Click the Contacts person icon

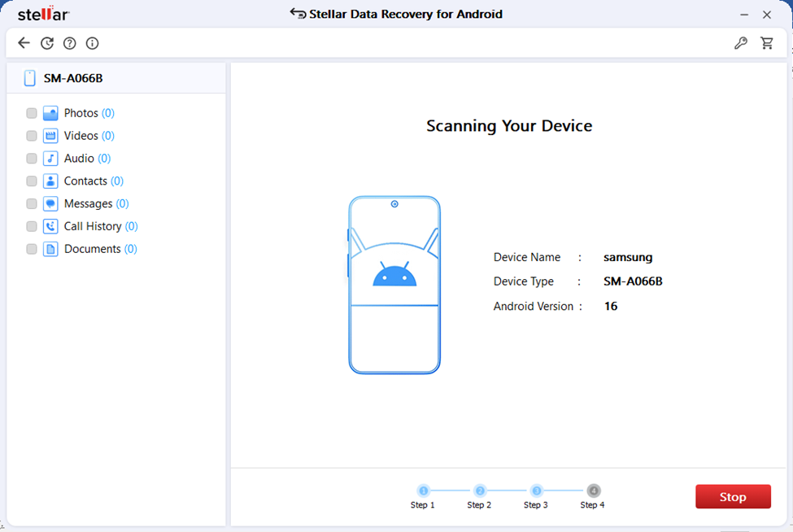pyautogui.click(x=50, y=181)
